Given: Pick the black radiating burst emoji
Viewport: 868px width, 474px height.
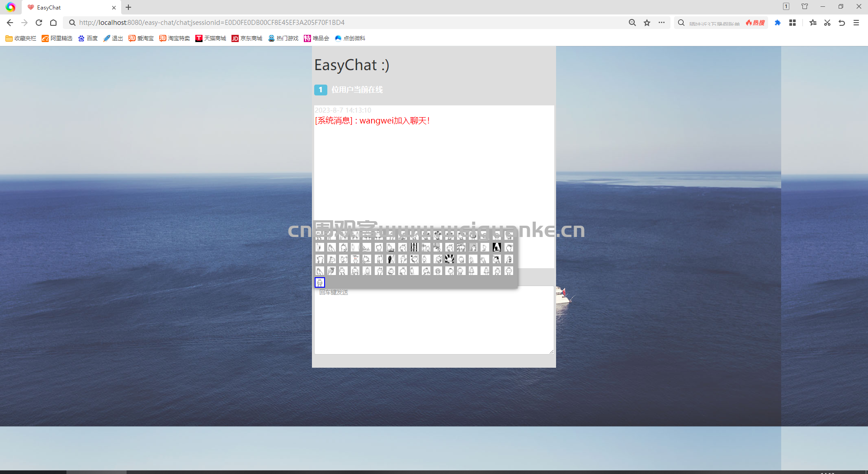Looking at the screenshot, I should (449, 259).
